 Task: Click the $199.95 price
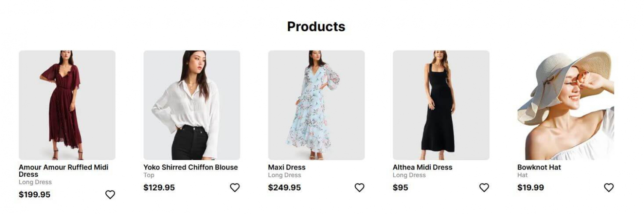tap(35, 195)
